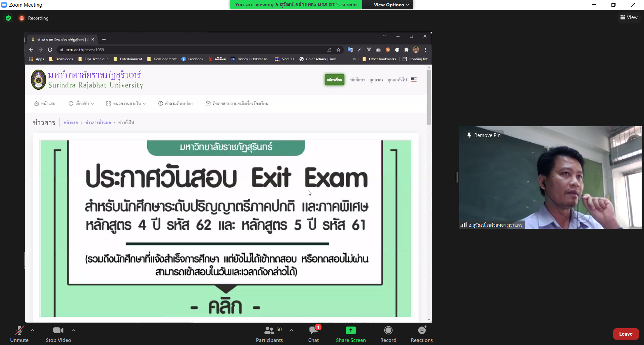This screenshot has width=644, height=345.
Task: Start recording with the Record icon
Action: click(x=388, y=330)
